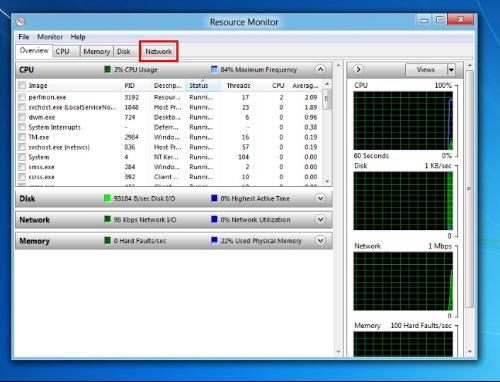Open the Views dropdown arrow
The image size is (500, 382).
[451, 70]
